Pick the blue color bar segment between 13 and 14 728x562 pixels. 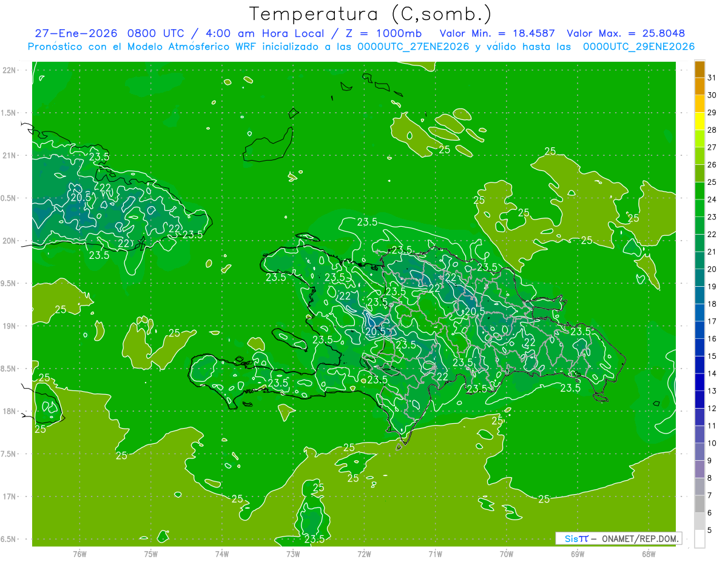[699, 383]
